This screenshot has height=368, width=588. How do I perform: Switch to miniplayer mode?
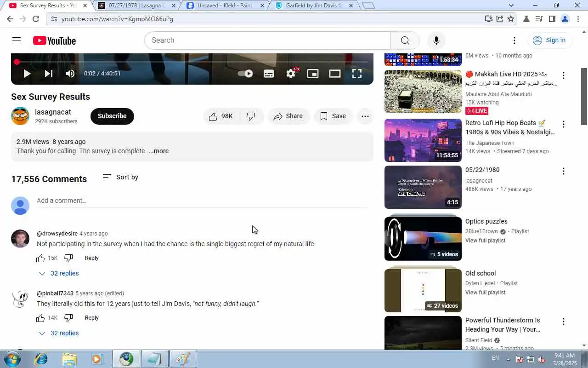tap(313, 74)
